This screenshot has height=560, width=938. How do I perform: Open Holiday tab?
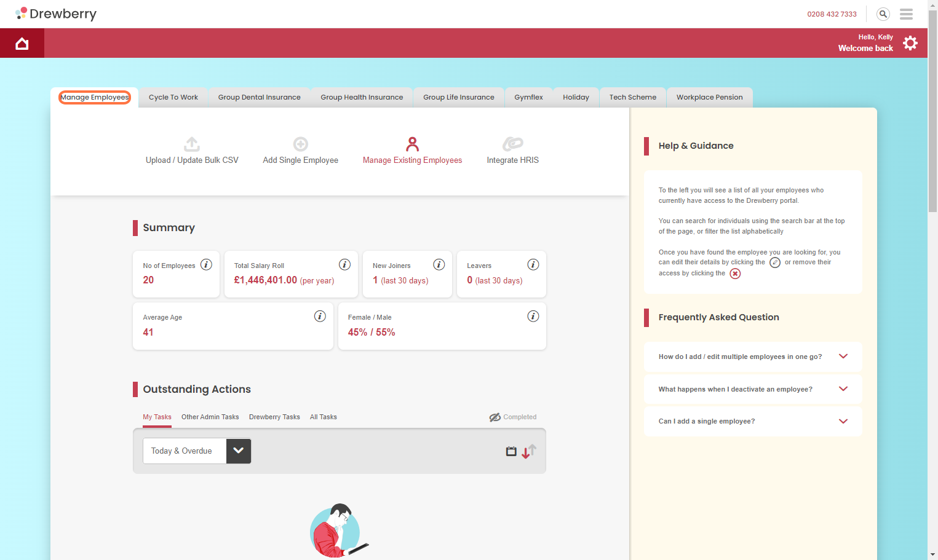pos(576,97)
